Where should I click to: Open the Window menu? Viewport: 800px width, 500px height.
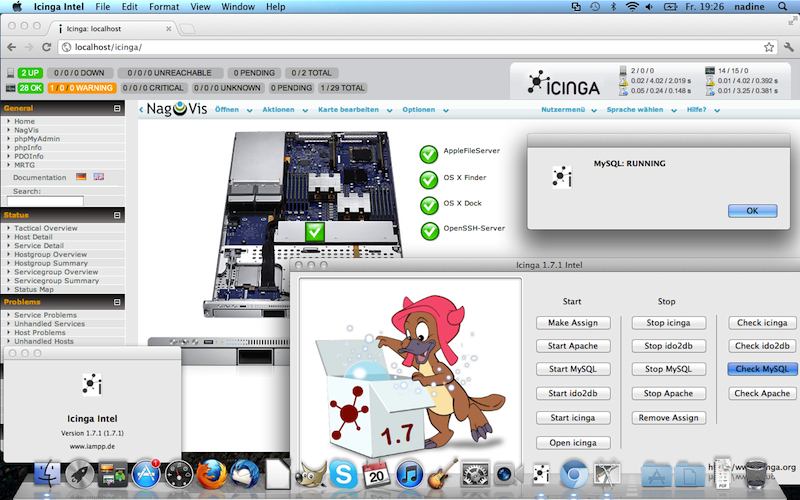pos(238,7)
